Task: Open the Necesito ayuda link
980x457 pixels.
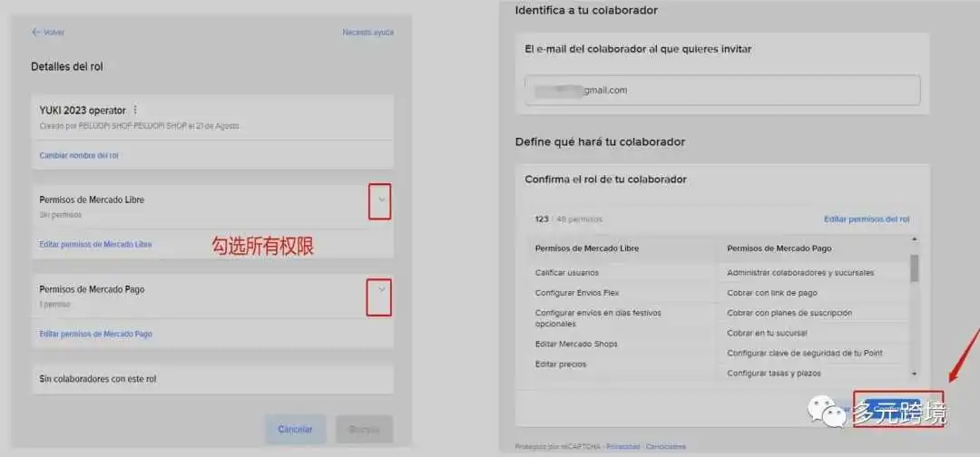Action: (x=368, y=33)
